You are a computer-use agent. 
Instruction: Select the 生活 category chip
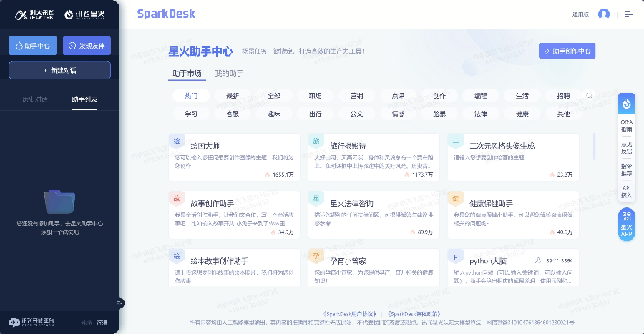[x=522, y=96]
